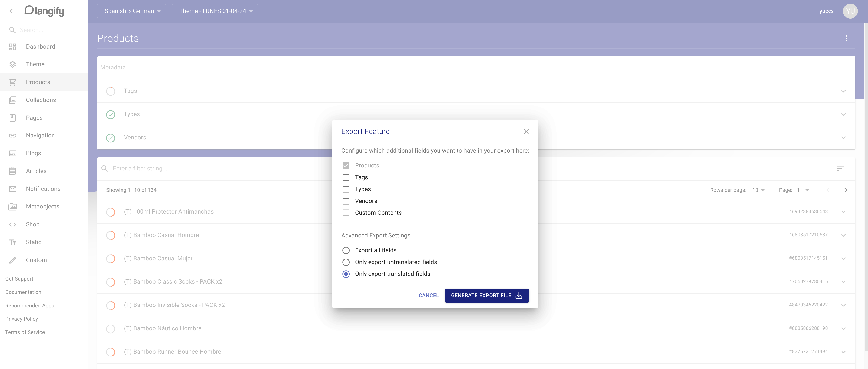Click the Generate Export File button

pyautogui.click(x=487, y=296)
